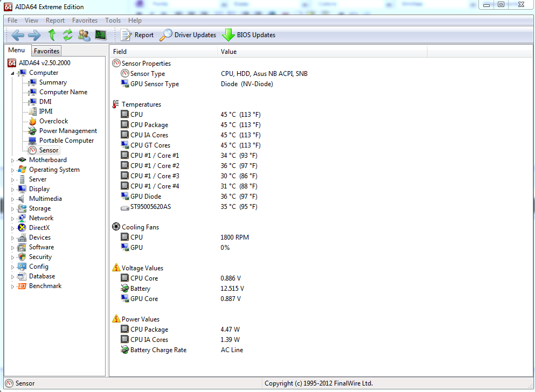Viewport: 535px width, 392px height.
Task: Click the Sensor icon in status bar
Action: coord(10,383)
